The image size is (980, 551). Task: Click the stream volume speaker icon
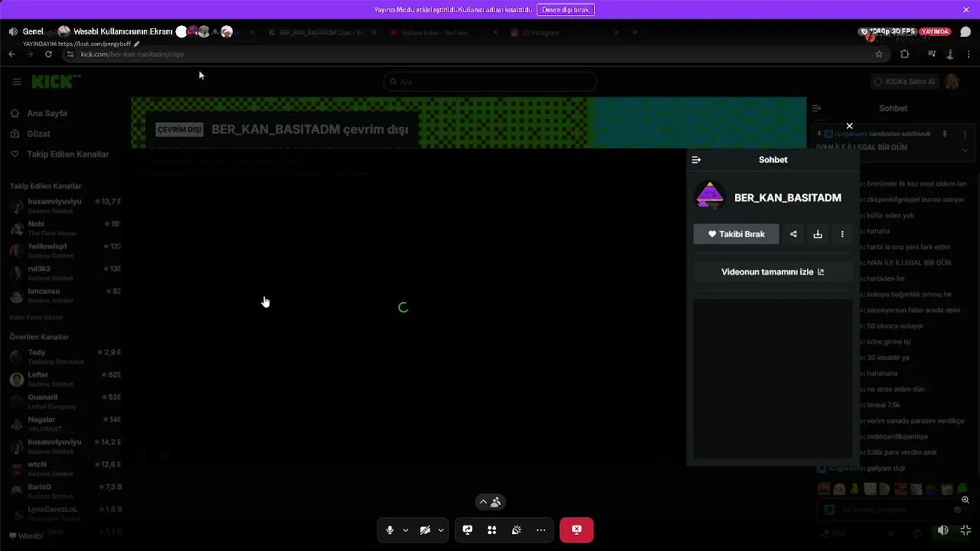pyautogui.click(x=943, y=530)
